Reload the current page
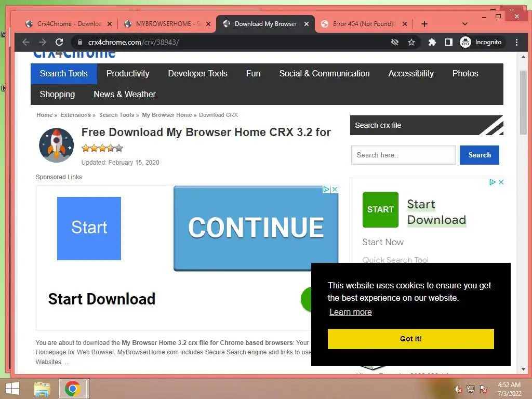 (59, 42)
